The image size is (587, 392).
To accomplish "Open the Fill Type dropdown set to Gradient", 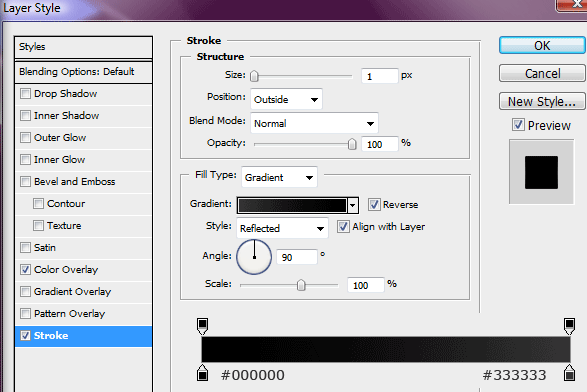I will [279, 177].
